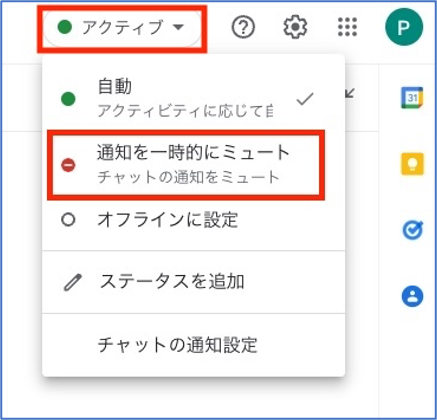Open the settings gear icon
Screen dimensions: 437x420
click(295, 27)
